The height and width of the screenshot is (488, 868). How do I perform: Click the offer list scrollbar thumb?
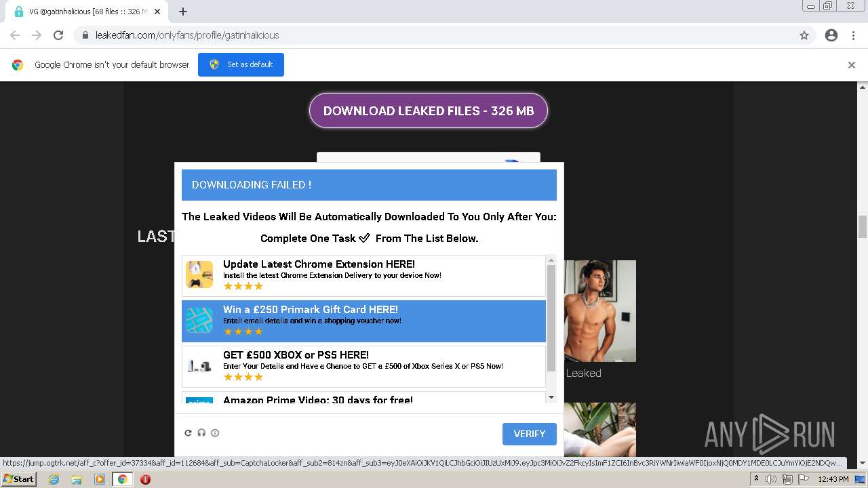pos(551,318)
